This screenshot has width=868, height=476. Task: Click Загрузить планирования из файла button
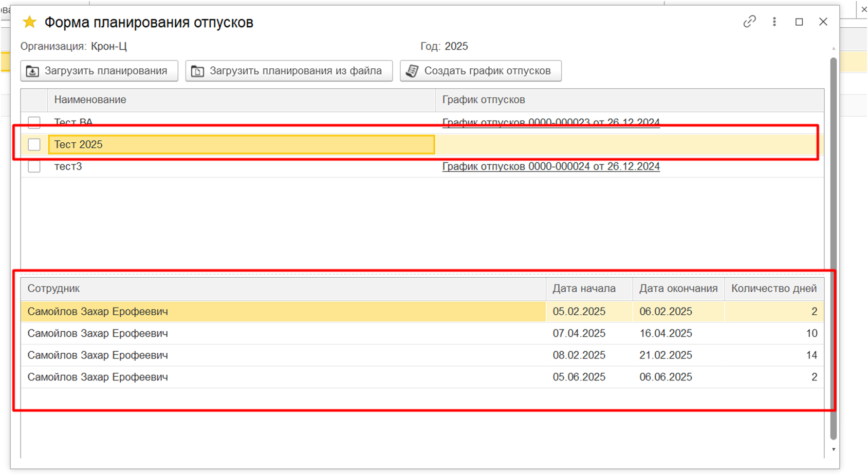[x=289, y=71]
